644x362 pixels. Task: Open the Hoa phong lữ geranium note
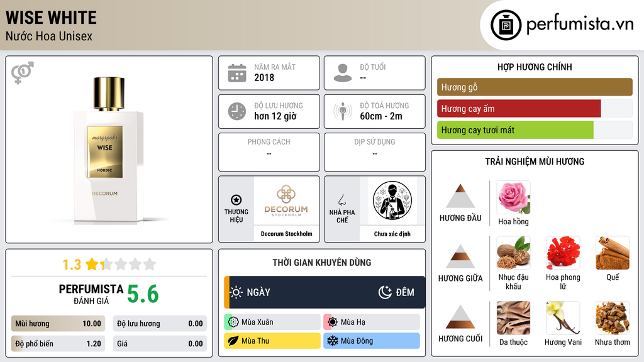coord(563,253)
